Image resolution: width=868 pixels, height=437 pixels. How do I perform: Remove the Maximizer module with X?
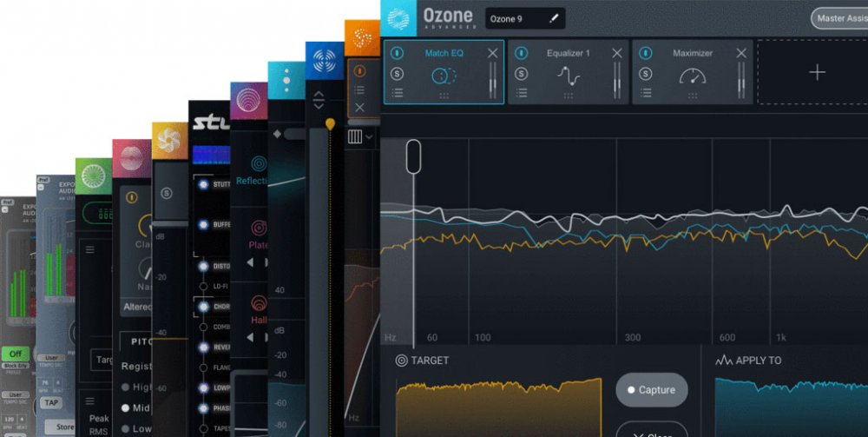[741, 53]
